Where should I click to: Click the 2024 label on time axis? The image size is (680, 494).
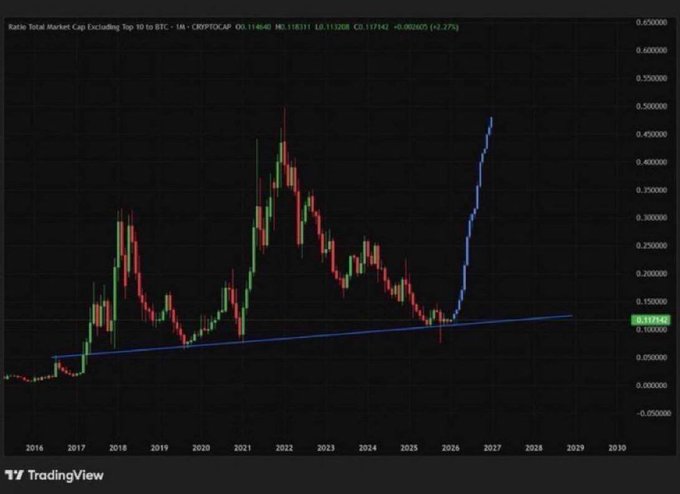coord(367,448)
